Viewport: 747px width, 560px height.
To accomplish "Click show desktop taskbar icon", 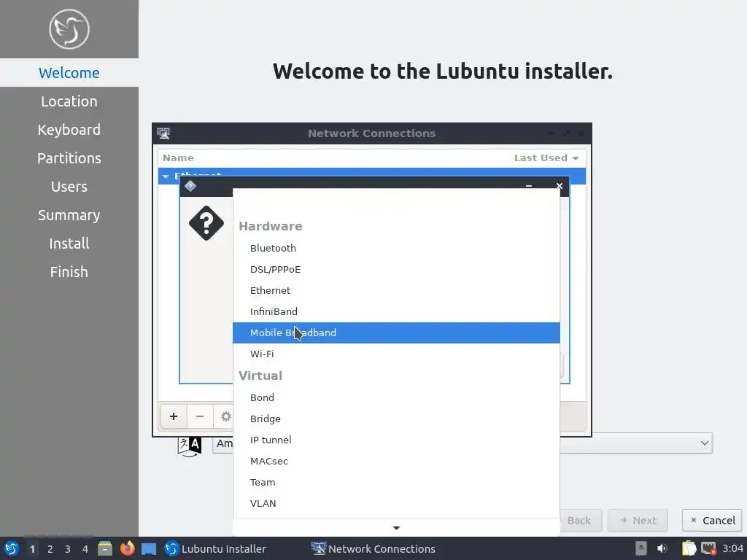I will tap(149, 548).
